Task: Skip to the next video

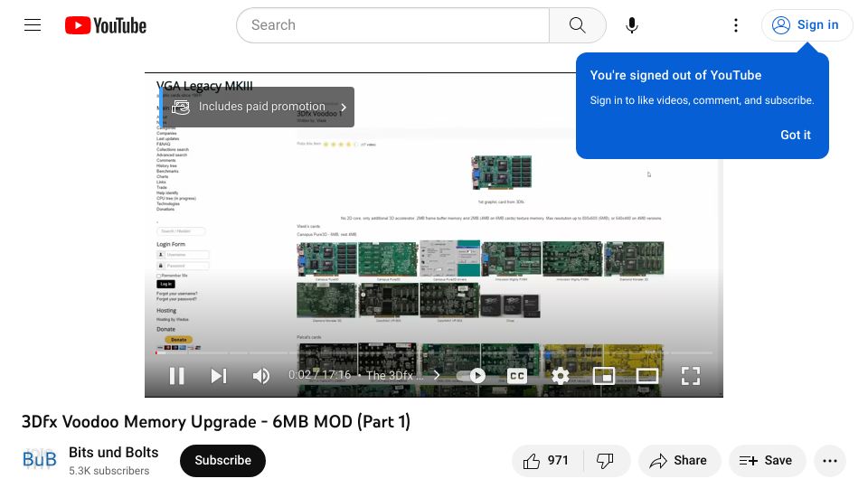Action: pos(219,376)
